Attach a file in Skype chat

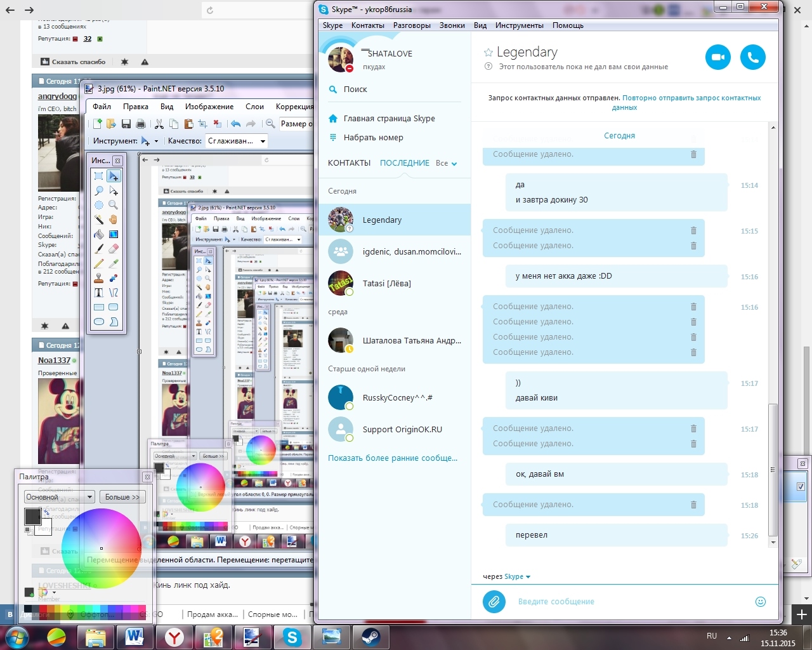494,601
